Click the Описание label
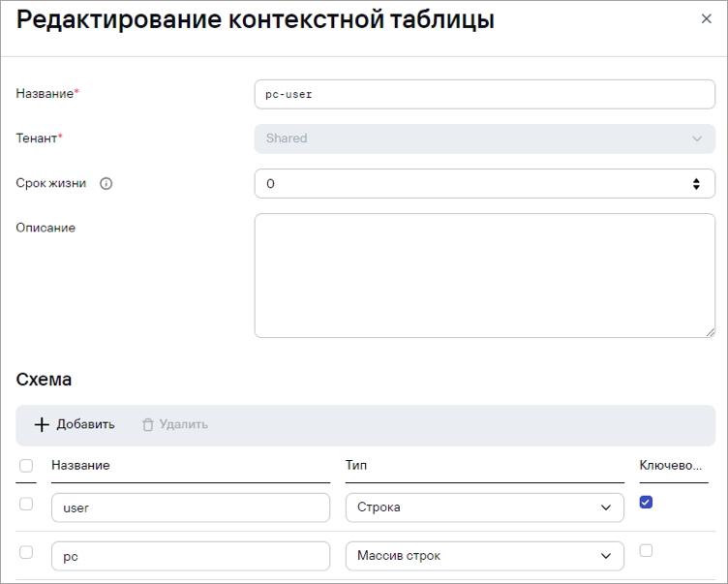This screenshot has height=584, width=728. 45,228
